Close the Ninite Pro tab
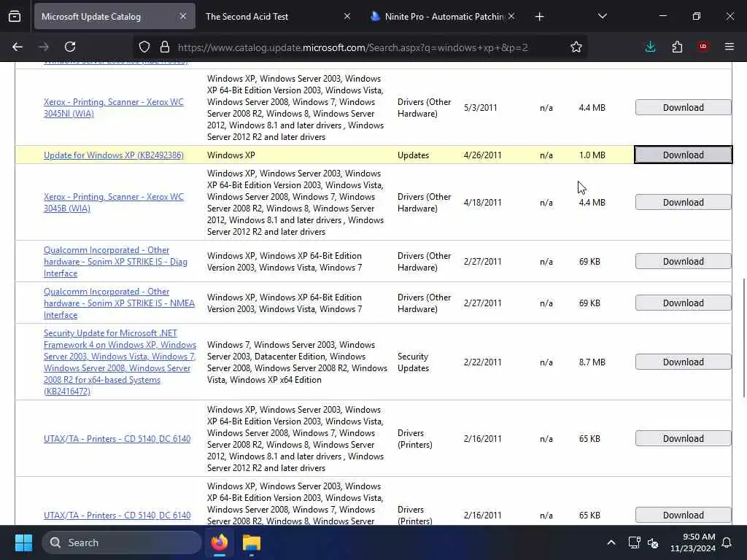Viewport: 747px width, 560px height. [x=511, y=16]
